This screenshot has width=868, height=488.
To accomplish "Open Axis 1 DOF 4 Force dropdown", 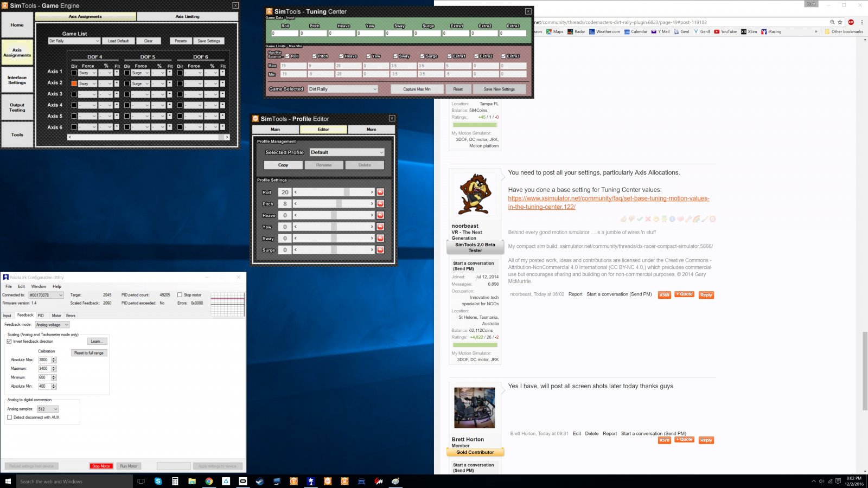I will 88,73.
